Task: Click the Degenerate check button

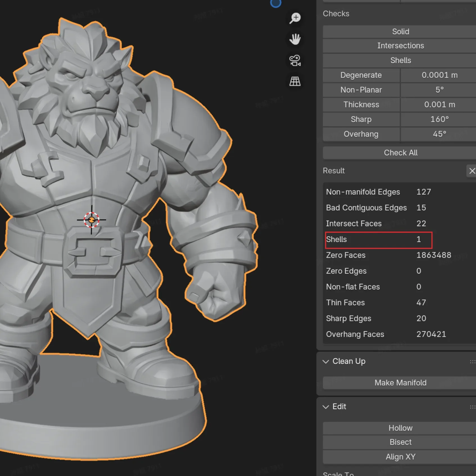Action: 361,75
